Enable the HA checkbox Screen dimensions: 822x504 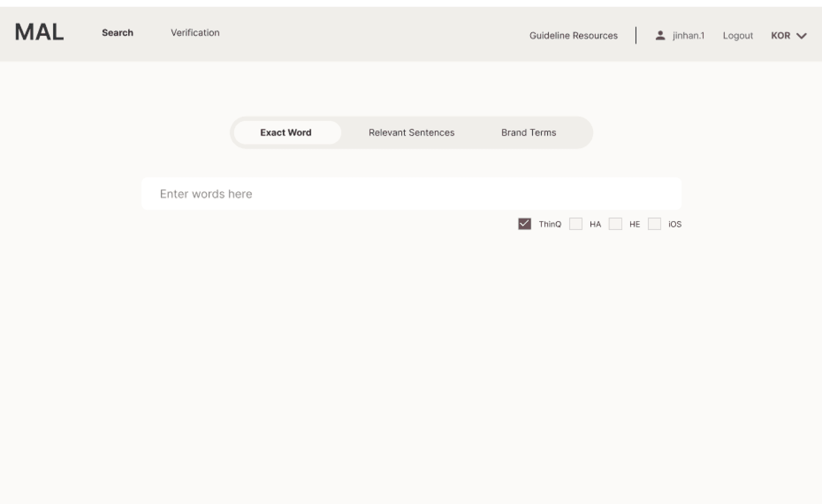tap(575, 224)
